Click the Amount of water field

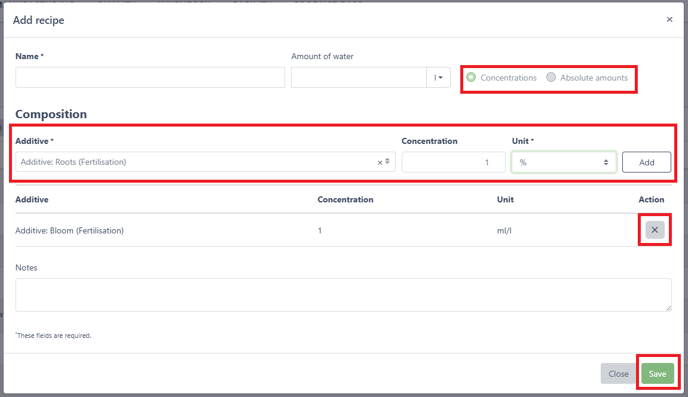358,78
